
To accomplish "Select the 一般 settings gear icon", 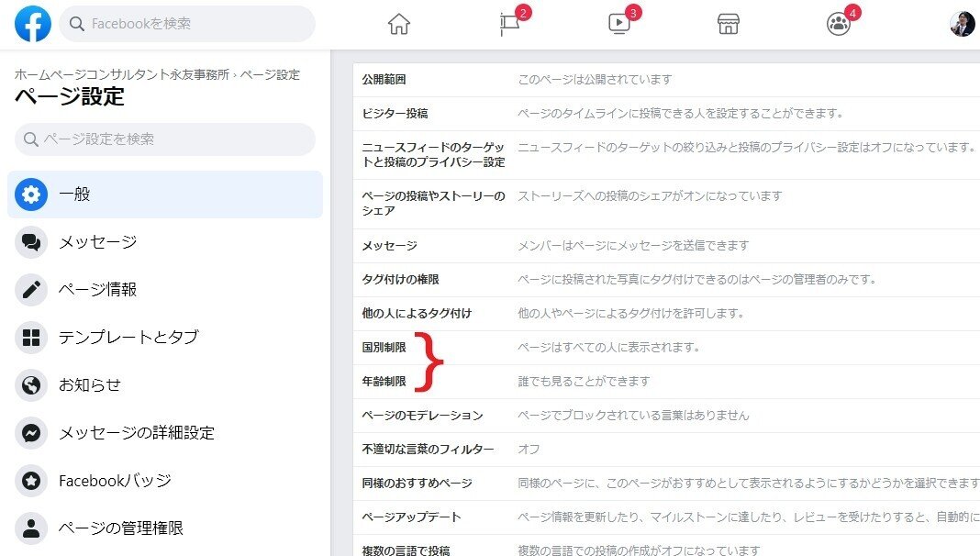I will [x=31, y=195].
